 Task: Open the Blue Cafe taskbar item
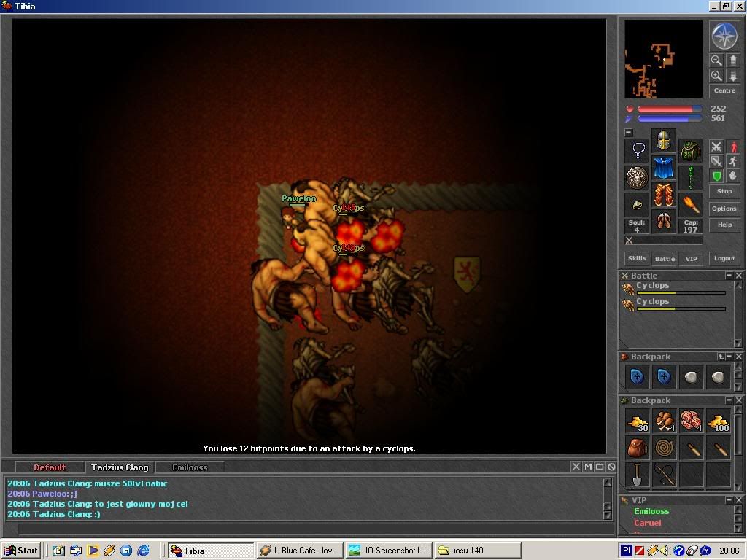pos(300,551)
